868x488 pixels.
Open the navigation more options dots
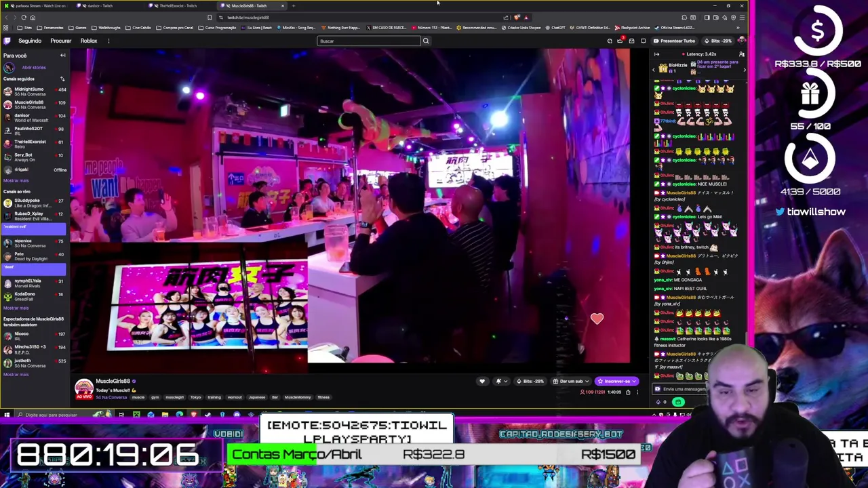[108, 41]
